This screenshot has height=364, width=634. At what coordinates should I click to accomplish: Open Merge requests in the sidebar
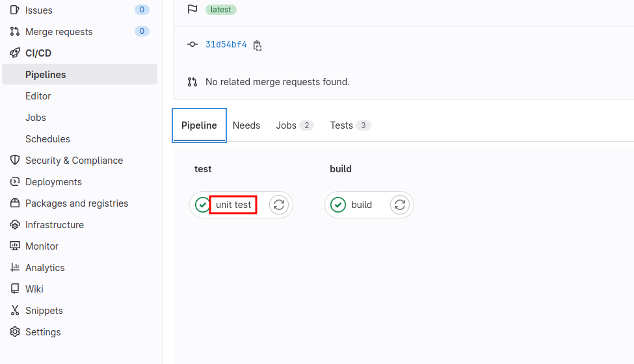pos(59,31)
